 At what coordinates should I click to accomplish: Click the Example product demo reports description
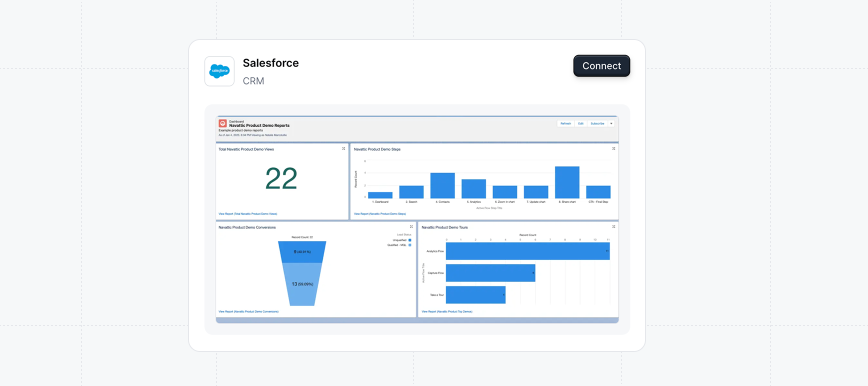click(240, 130)
